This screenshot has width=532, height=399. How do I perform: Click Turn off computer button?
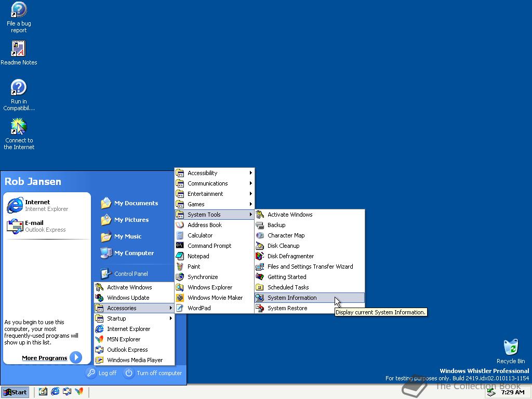click(x=153, y=373)
